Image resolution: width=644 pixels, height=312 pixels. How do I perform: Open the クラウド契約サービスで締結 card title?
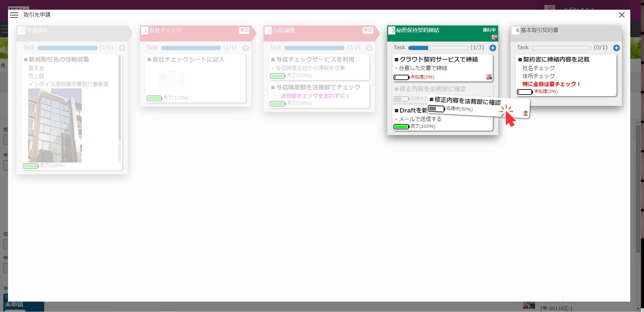(x=436, y=60)
